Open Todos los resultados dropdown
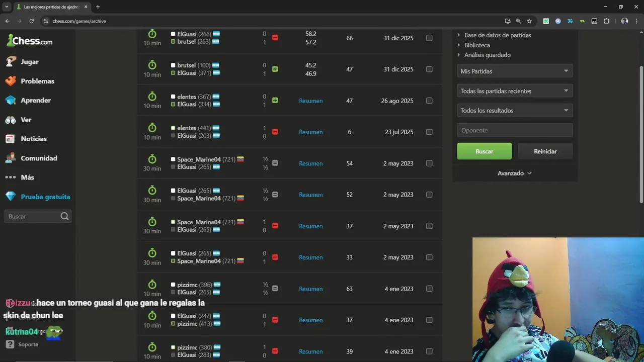The width and height of the screenshot is (644, 362). (x=515, y=111)
